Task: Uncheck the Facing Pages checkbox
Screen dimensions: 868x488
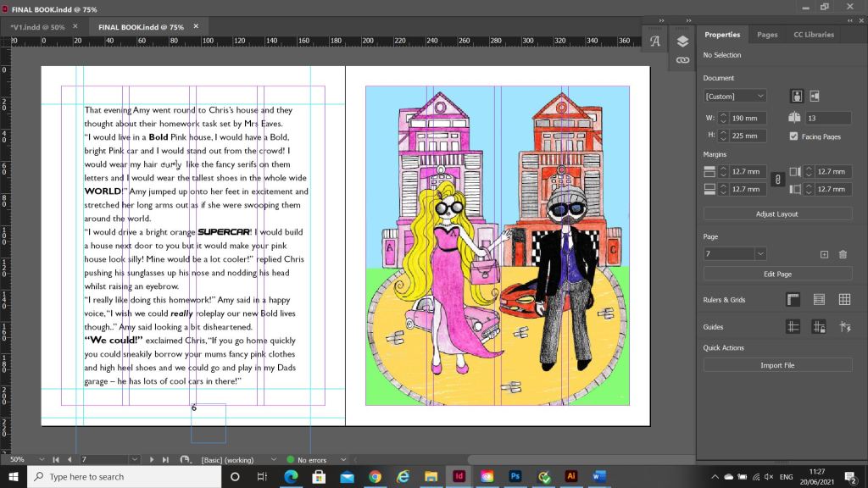Action: (793, 136)
